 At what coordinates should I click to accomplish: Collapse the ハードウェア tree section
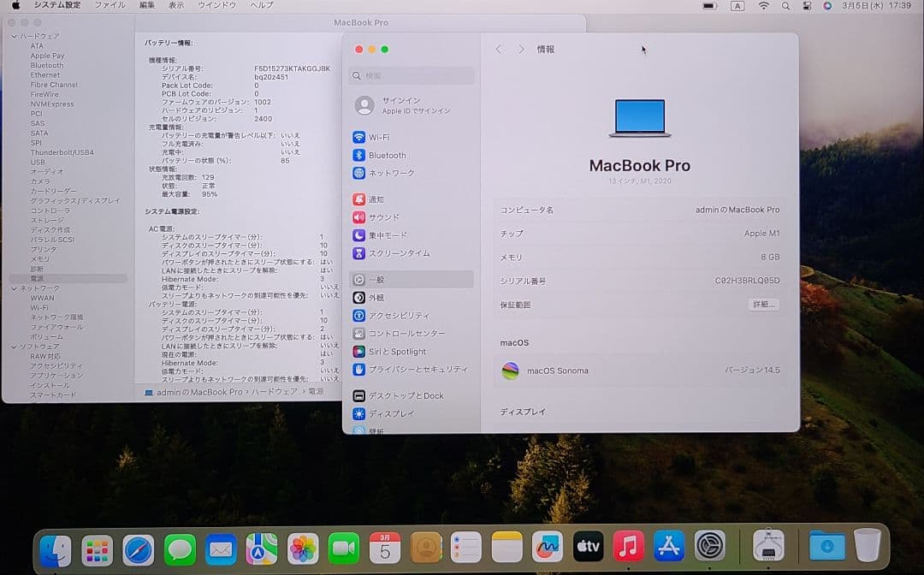point(14,38)
